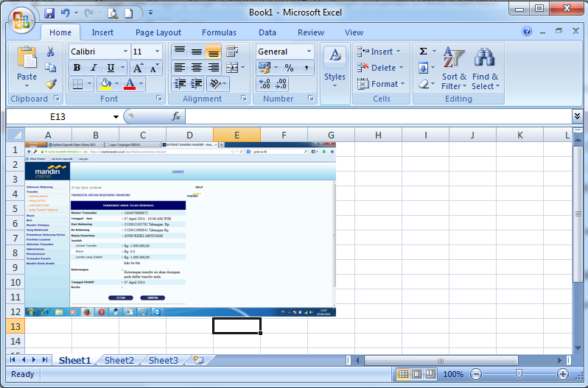Decrease font size with Shrink Font
Viewport: 588px width, 388px height.
[154, 68]
